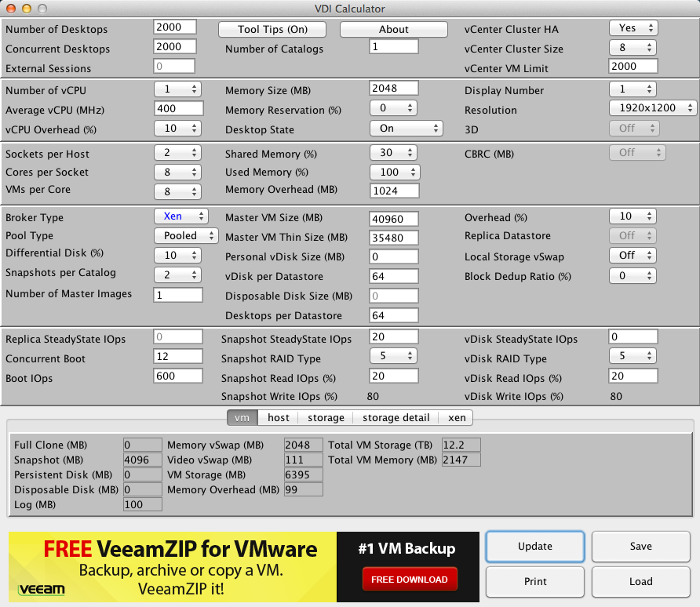
Task: Click the Number of Desktops field
Action: click(x=175, y=27)
